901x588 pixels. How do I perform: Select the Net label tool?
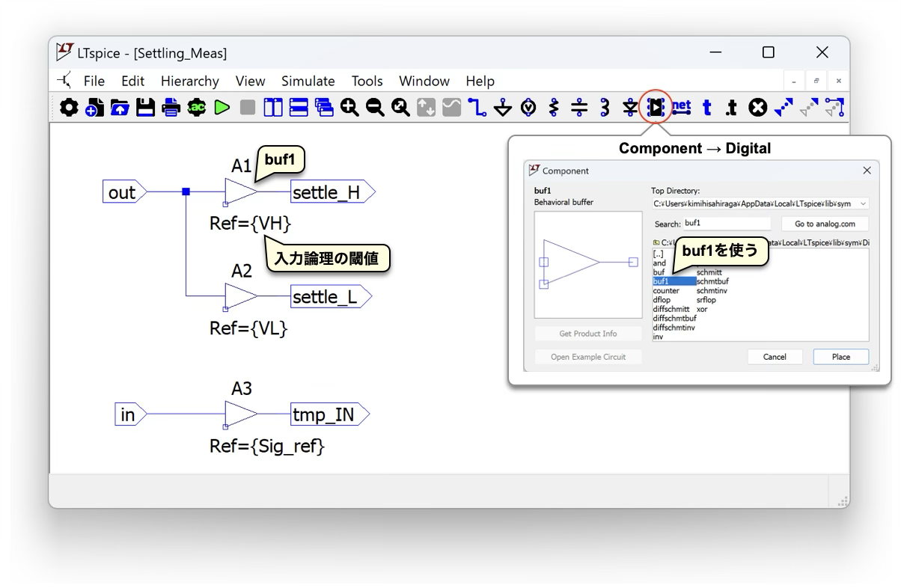click(681, 108)
